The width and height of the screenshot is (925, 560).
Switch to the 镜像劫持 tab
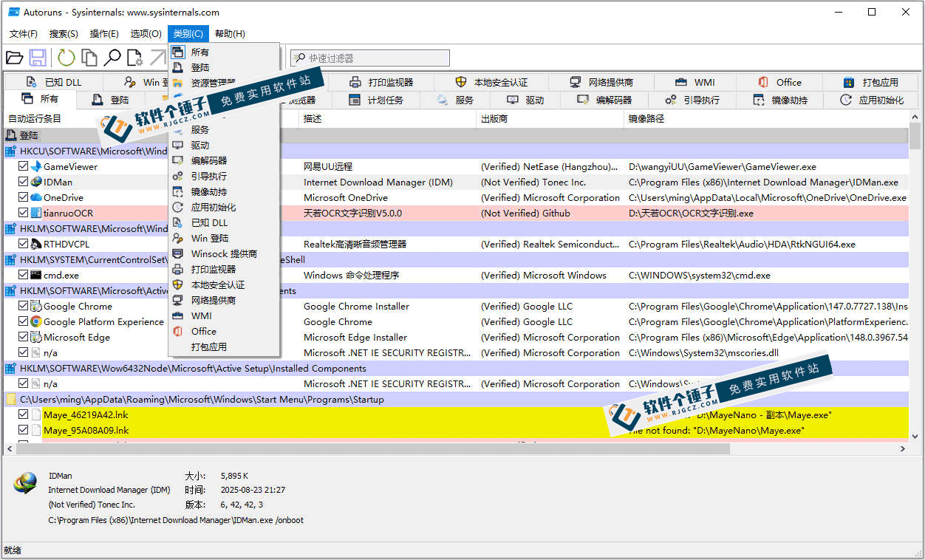point(781,100)
